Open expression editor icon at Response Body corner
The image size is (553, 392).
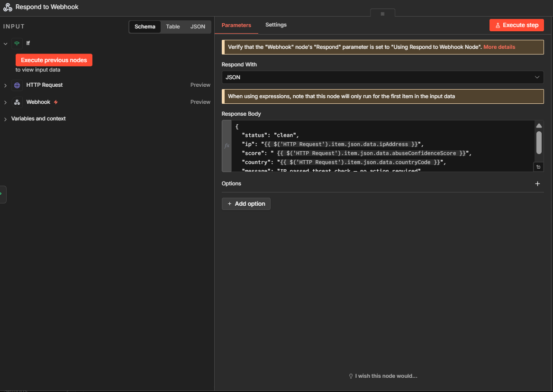point(538,167)
